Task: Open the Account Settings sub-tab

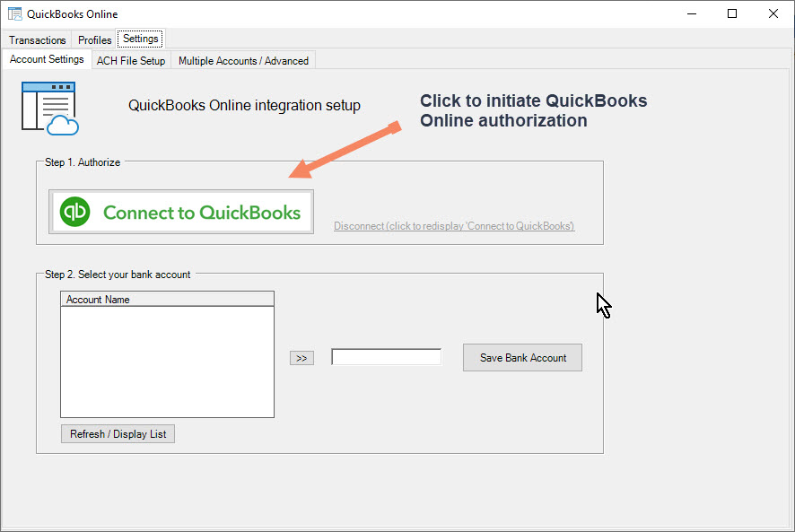Action: pyautogui.click(x=47, y=59)
